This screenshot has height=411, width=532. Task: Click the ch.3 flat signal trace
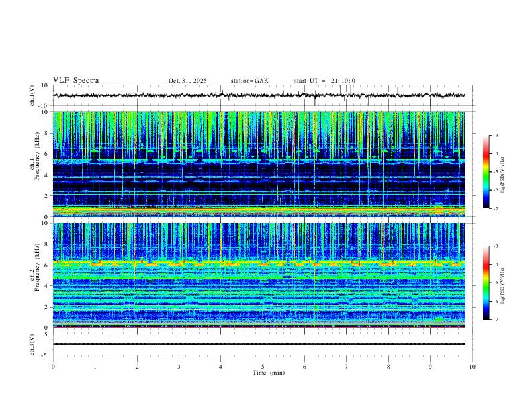259,344
